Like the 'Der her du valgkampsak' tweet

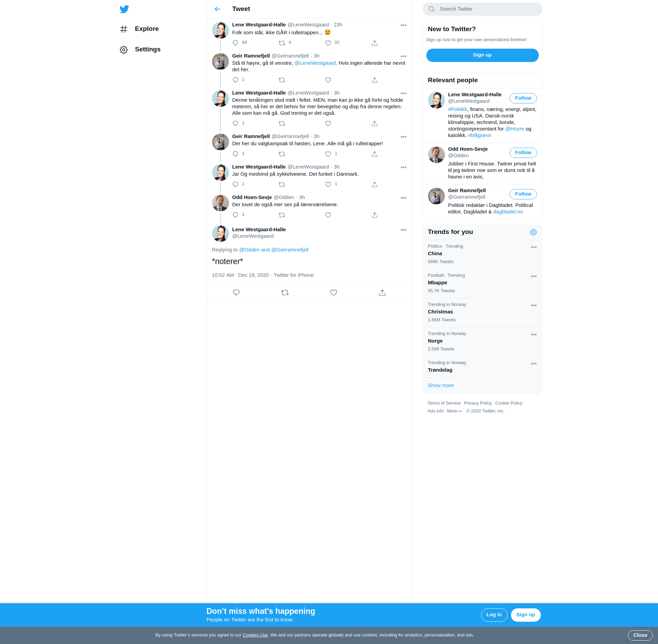point(328,154)
